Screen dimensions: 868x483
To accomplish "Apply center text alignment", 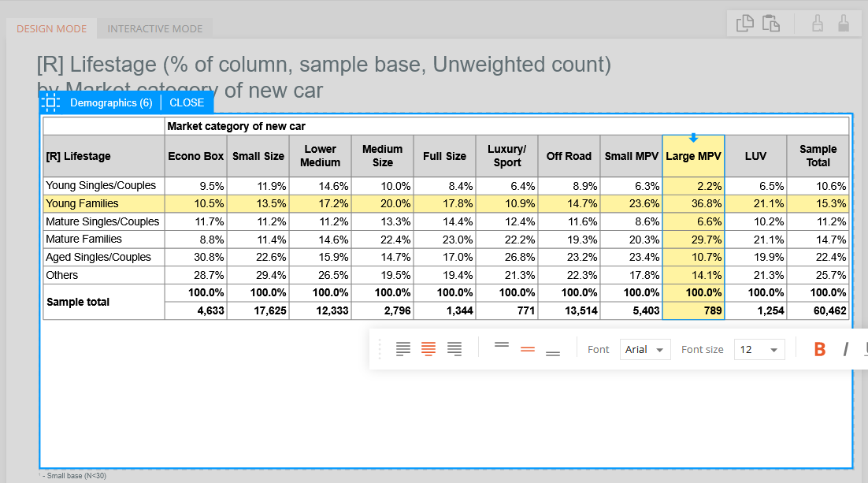I will coord(428,349).
